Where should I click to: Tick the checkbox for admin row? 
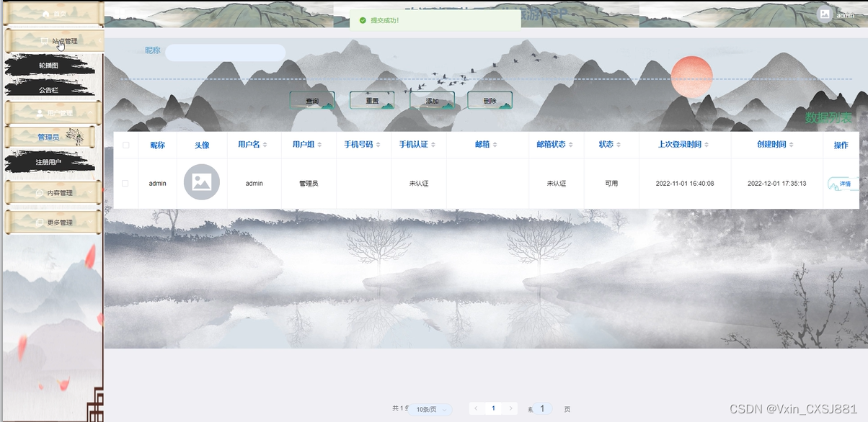(x=125, y=183)
